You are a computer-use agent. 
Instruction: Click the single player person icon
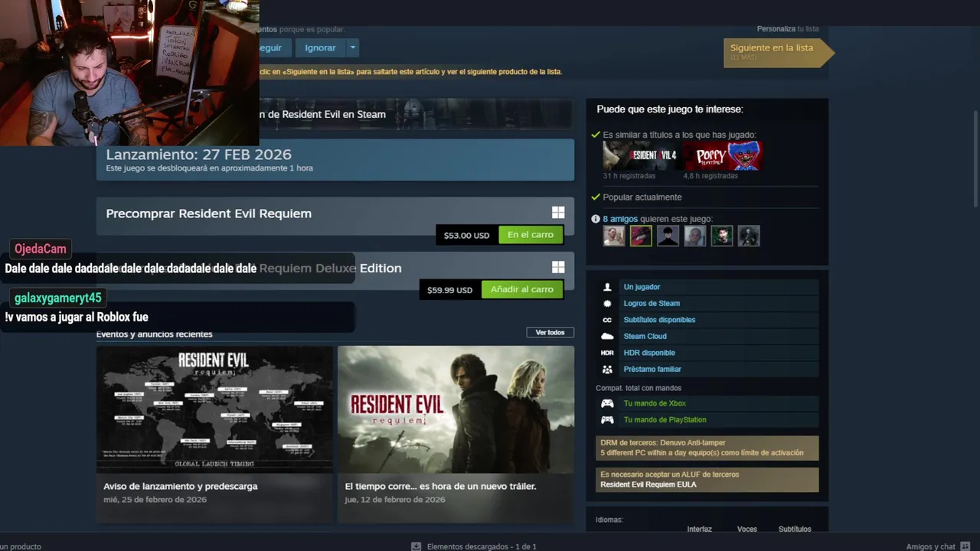click(x=607, y=287)
